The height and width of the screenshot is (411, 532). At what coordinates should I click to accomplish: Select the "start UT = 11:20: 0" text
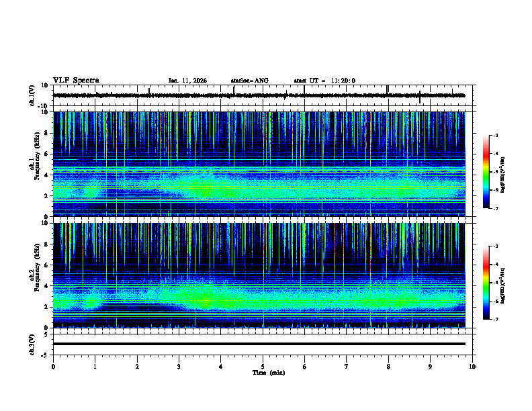tap(324, 81)
